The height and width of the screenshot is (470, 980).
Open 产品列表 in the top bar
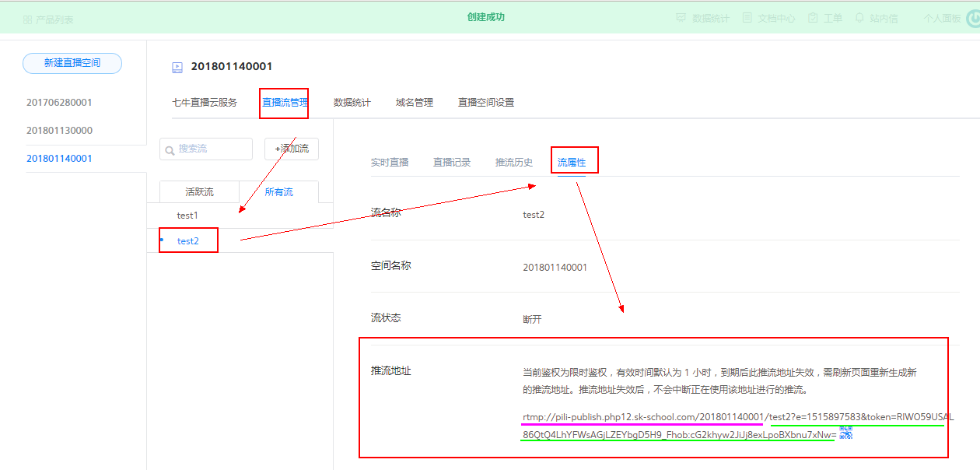click(48, 19)
